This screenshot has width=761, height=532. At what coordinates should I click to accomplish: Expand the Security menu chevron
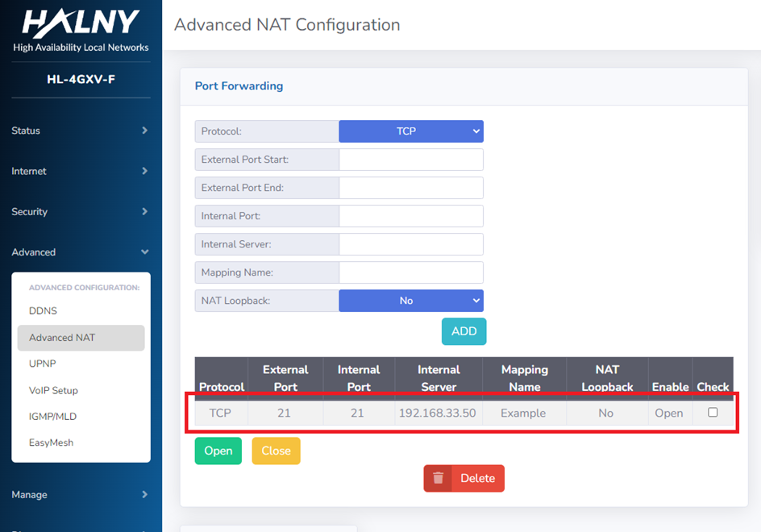coord(144,211)
